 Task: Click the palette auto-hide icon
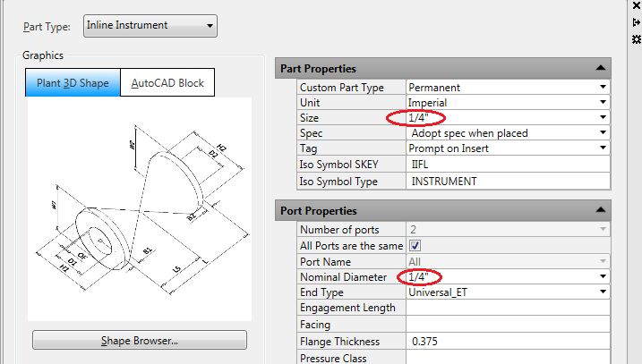coord(636,22)
